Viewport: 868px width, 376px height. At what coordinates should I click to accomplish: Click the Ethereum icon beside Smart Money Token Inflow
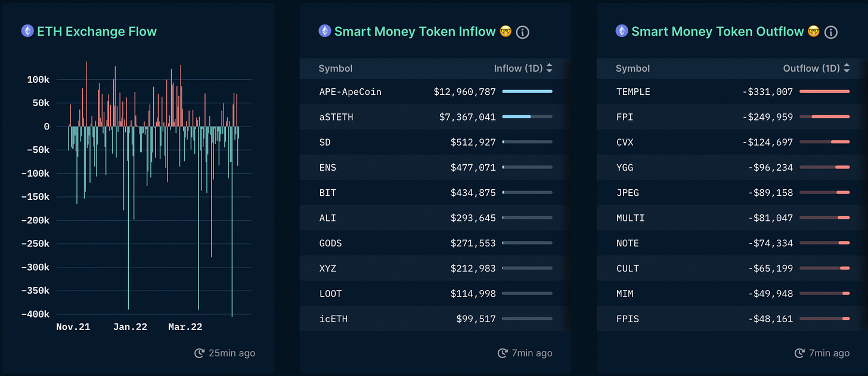tap(325, 31)
